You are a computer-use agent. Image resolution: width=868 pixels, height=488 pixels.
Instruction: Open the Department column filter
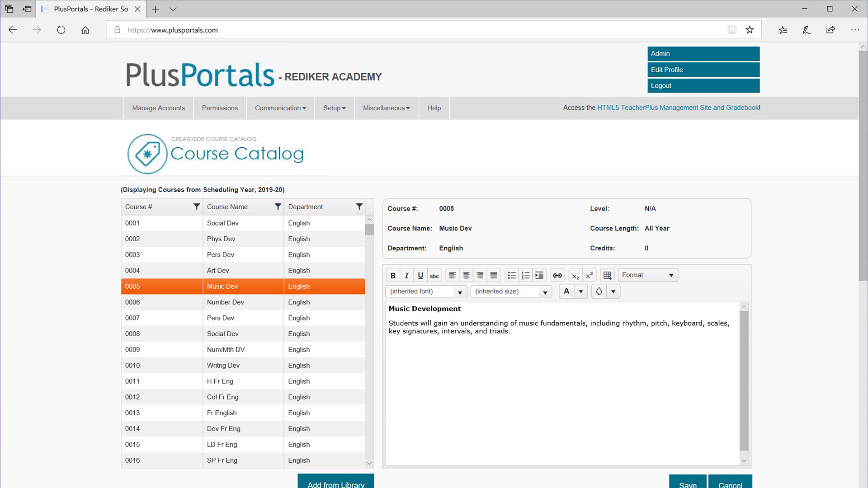[359, 206]
